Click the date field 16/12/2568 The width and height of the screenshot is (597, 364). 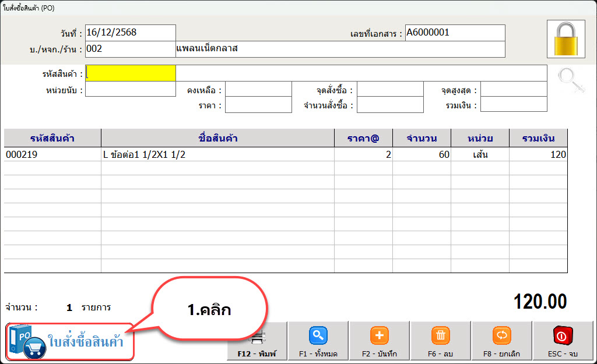[x=130, y=33]
